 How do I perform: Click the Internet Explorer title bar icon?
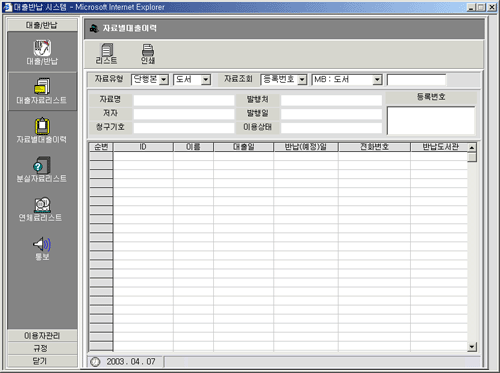click(7, 7)
